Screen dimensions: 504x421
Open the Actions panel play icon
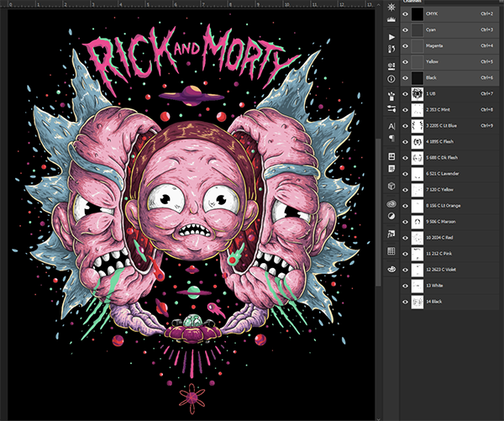391,37
